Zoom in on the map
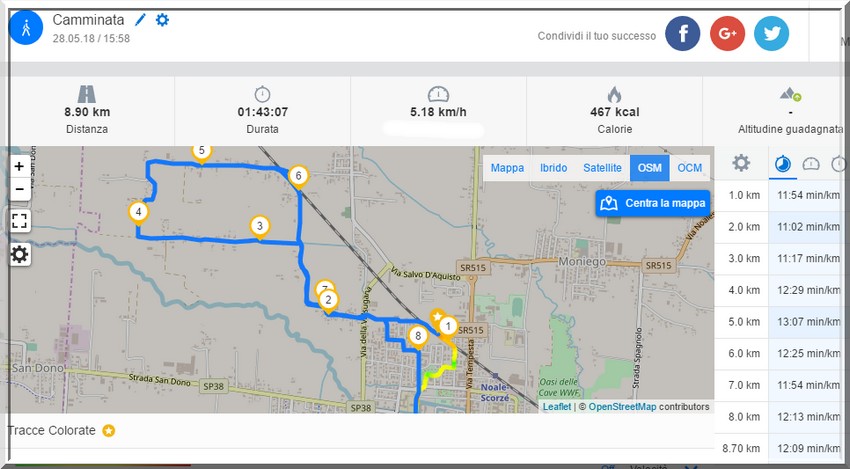This screenshot has height=469, width=850. tap(19, 167)
